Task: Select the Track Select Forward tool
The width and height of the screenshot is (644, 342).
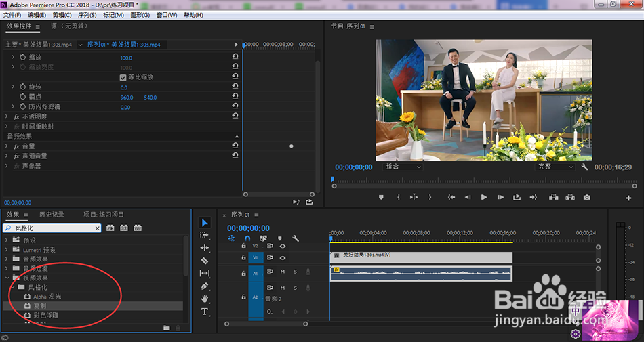Action: pyautogui.click(x=205, y=236)
